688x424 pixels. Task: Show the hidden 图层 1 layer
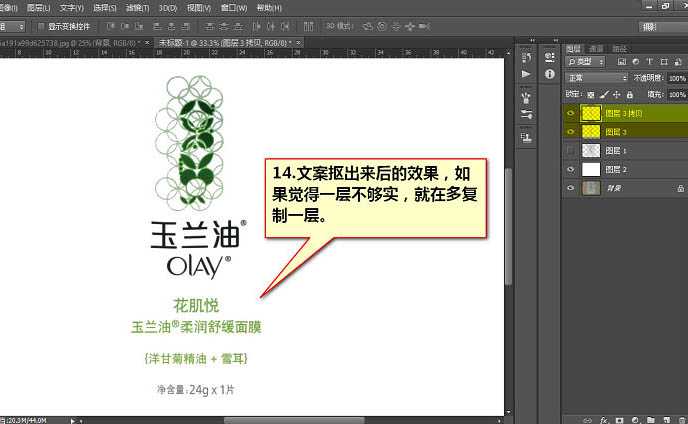[x=570, y=151]
